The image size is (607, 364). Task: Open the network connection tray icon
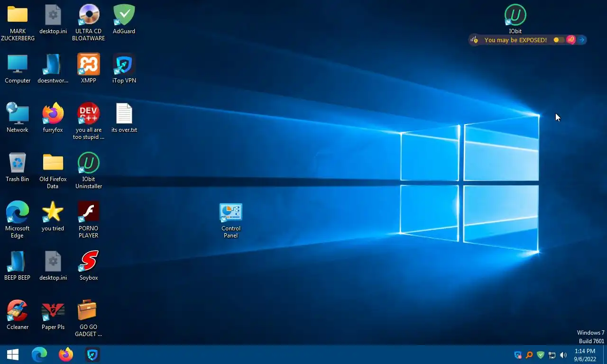pyautogui.click(x=552, y=355)
